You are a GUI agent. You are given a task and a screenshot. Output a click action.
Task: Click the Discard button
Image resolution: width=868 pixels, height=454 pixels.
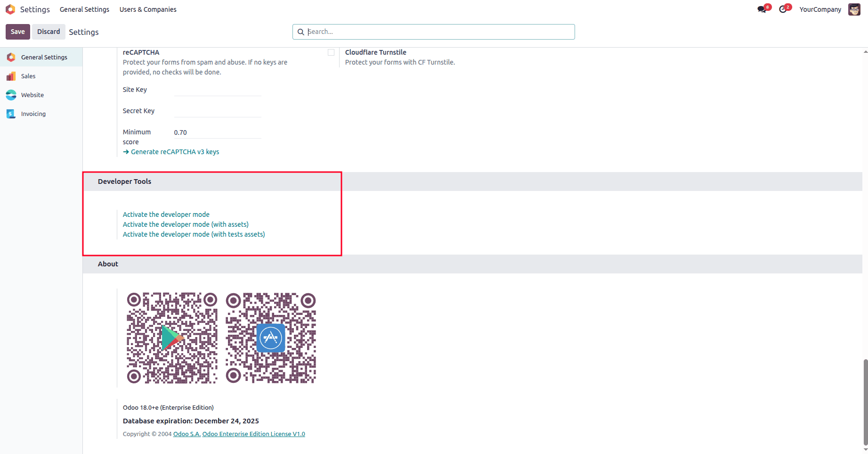click(49, 32)
